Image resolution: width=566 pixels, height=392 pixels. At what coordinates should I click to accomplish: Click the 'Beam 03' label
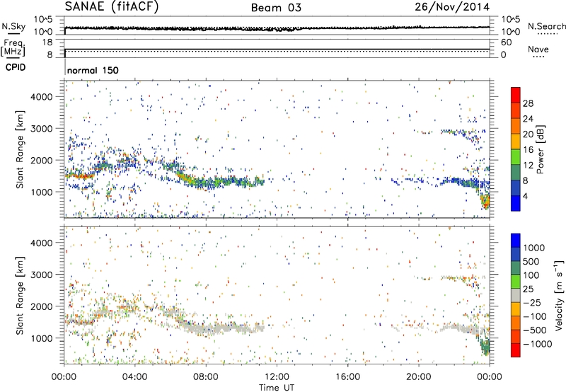tap(276, 8)
